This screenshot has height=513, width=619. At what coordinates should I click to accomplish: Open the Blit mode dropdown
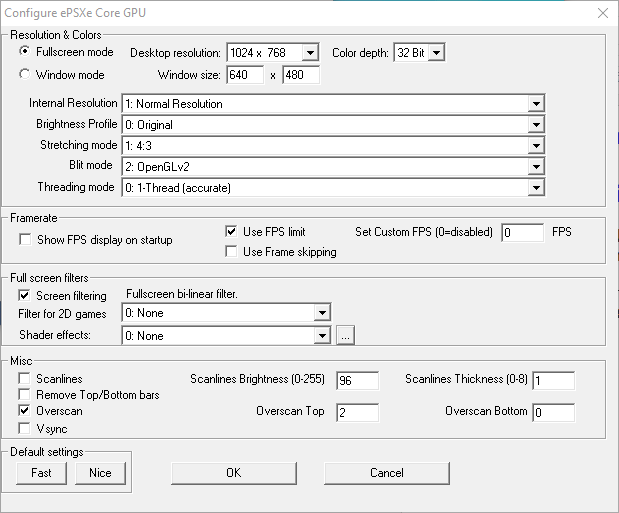(x=333, y=167)
